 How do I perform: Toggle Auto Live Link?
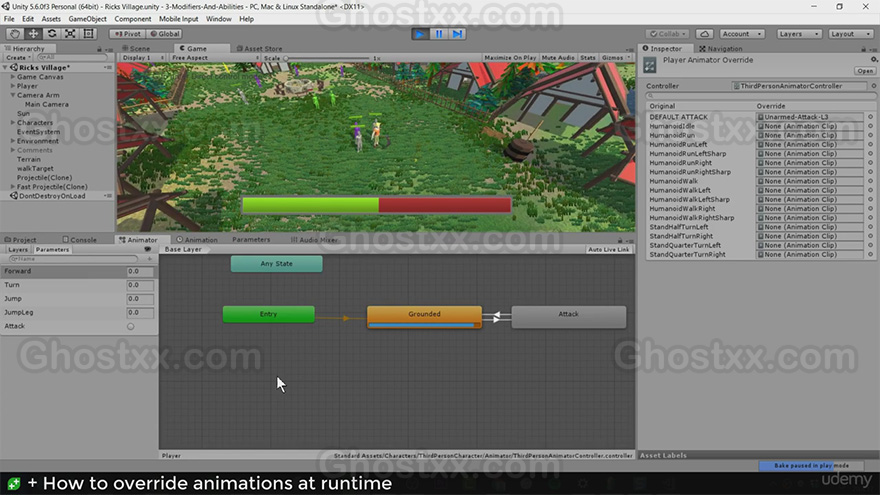point(608,249)
